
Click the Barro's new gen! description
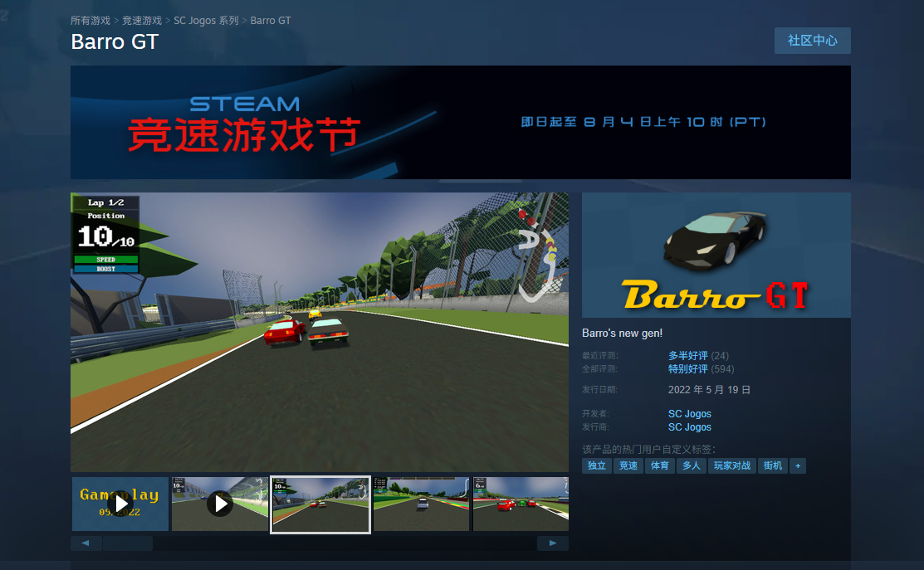623,334
